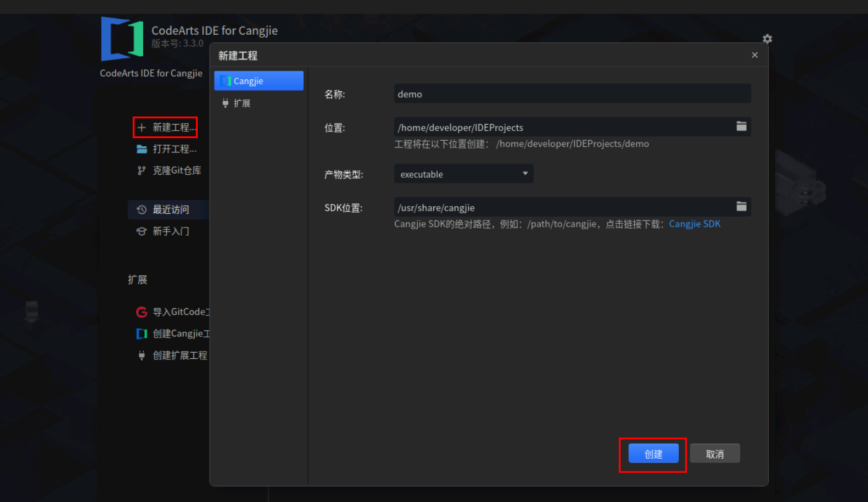Image resolution: width=868 pixels, height=502 pixels.
Task: Click the 名称 input containing demo
Action: 573,94
